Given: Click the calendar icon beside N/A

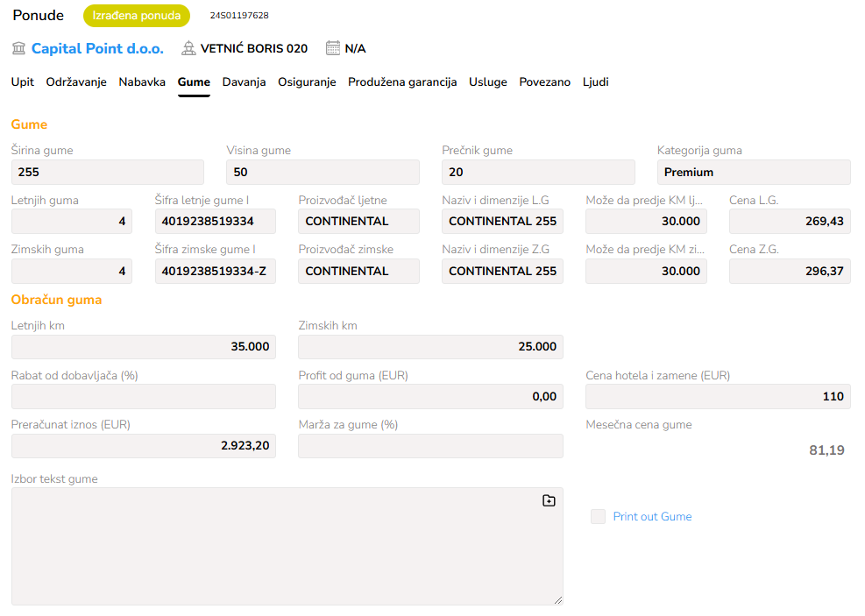Looking at the screenshot, I should click(x=333, y=48).
